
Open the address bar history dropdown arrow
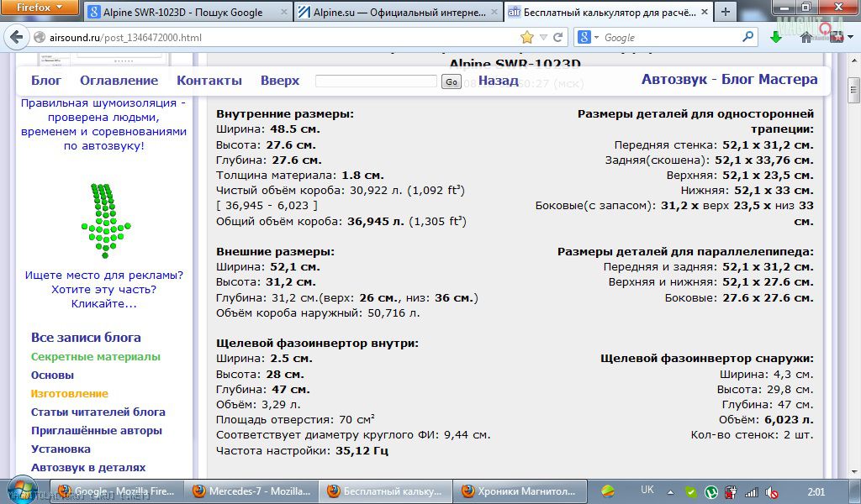pyautogui.click(x=544, y=37)
